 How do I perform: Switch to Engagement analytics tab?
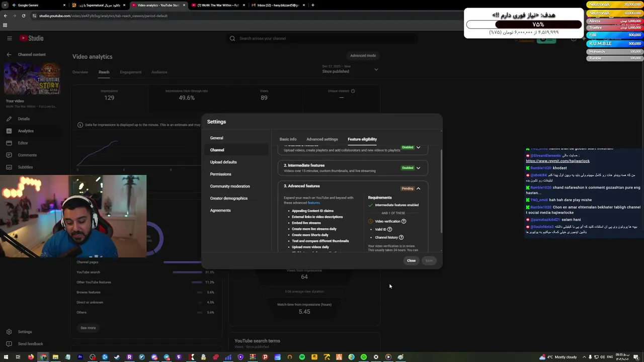click(131, 72)
